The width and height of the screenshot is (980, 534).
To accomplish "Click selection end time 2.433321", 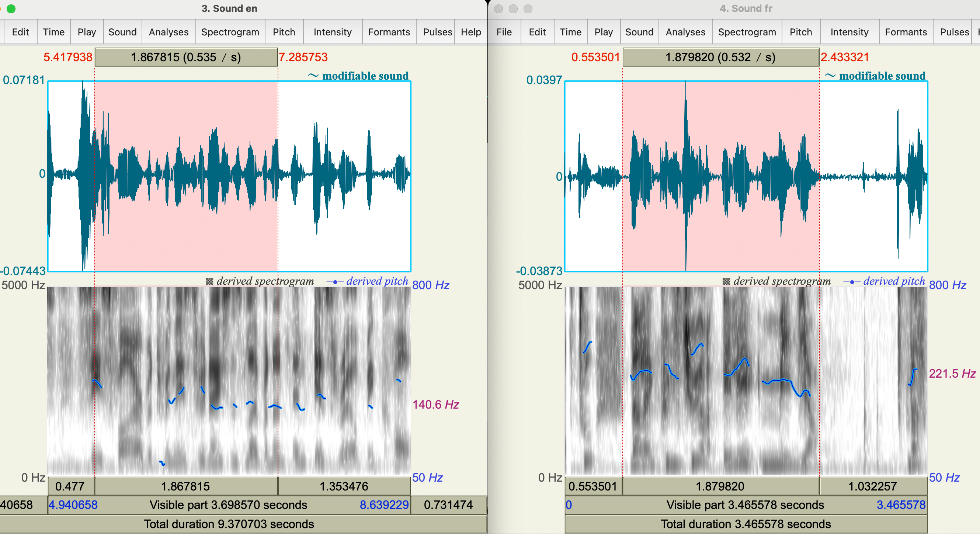I will 845,57.
